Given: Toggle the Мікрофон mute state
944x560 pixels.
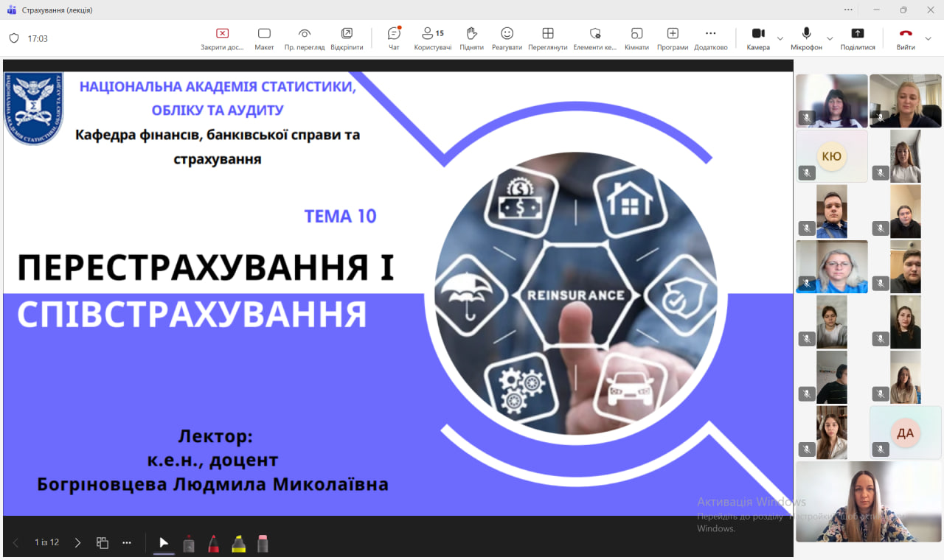Looking at the screenshot, I should [x=806, y=38].
